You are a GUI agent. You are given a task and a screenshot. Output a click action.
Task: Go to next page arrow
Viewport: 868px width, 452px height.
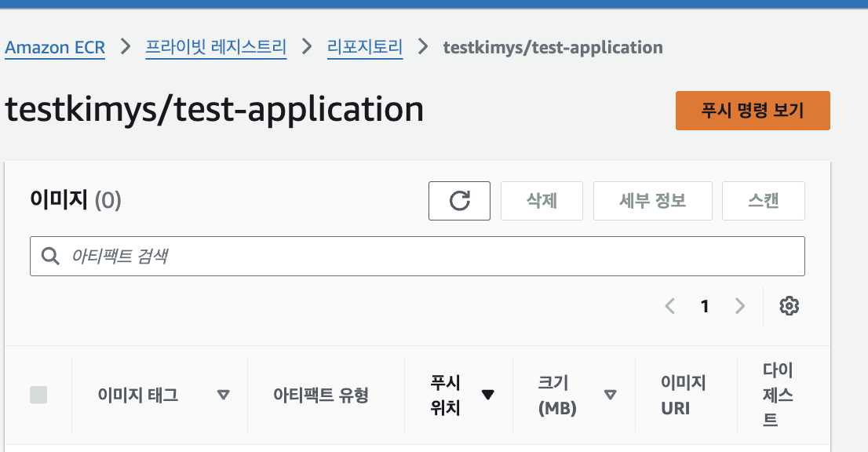pos(739,306)
